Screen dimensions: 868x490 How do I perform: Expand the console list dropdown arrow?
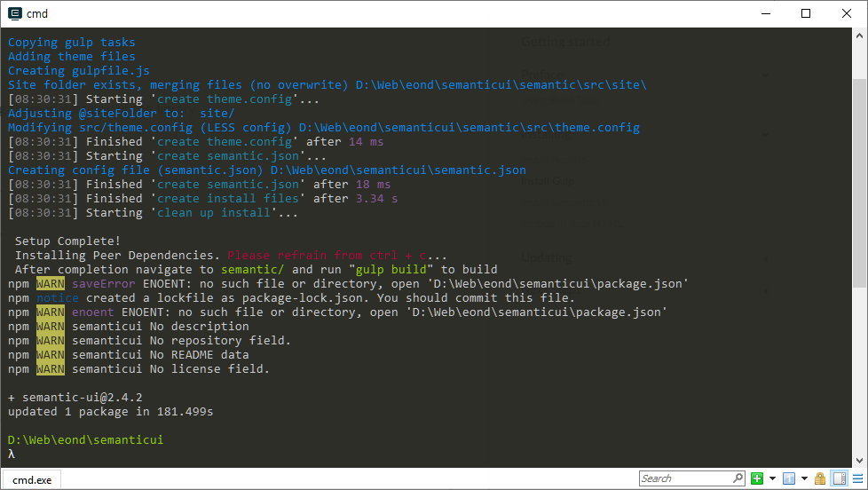coord(804,478)
